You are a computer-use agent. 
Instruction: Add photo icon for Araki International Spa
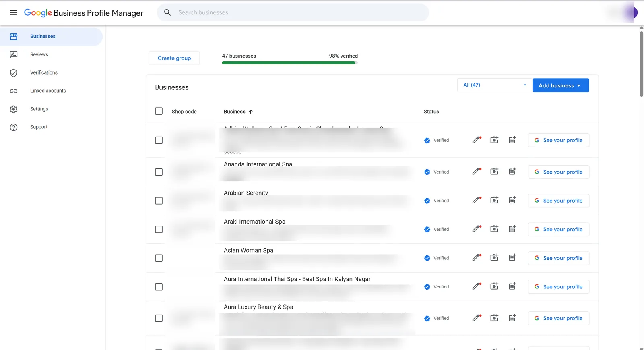pos(494,229)
